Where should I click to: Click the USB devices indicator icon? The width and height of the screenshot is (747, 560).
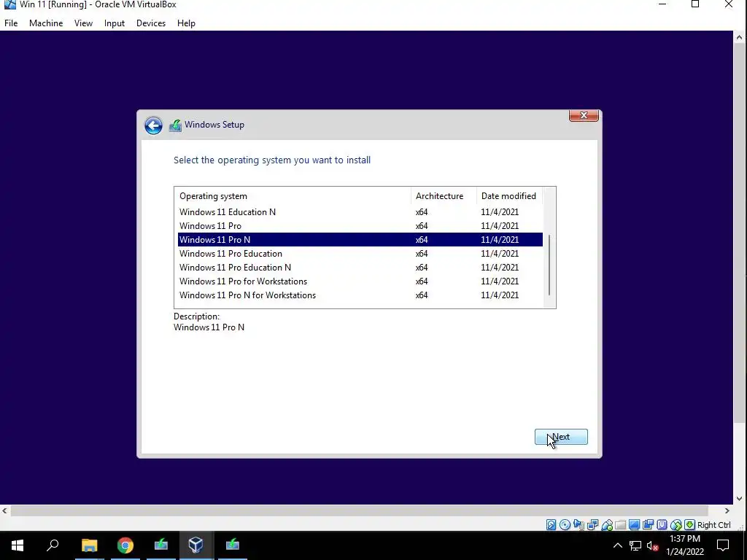pyautogui.click(x=607, y=525)
